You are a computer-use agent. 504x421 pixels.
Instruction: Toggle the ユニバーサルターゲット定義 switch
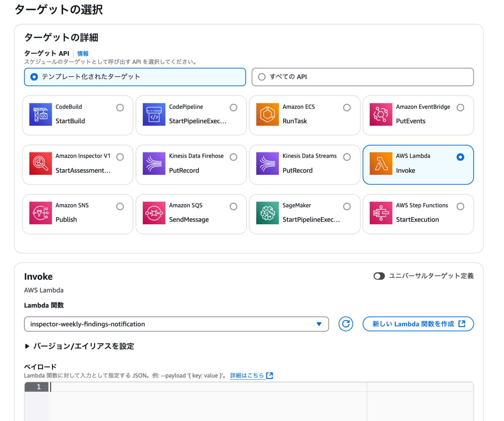pos(379,276)
